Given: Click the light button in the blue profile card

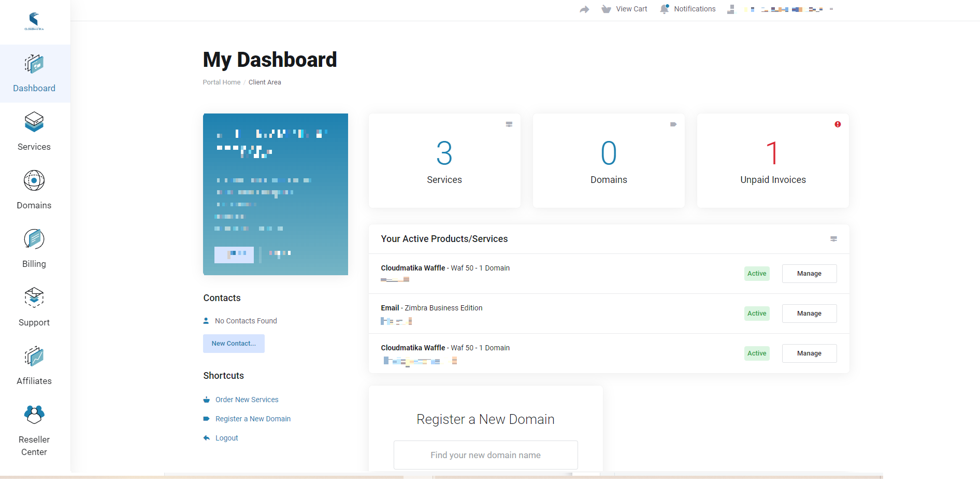Looking at the screenshot, I should [x=234, y=254].
